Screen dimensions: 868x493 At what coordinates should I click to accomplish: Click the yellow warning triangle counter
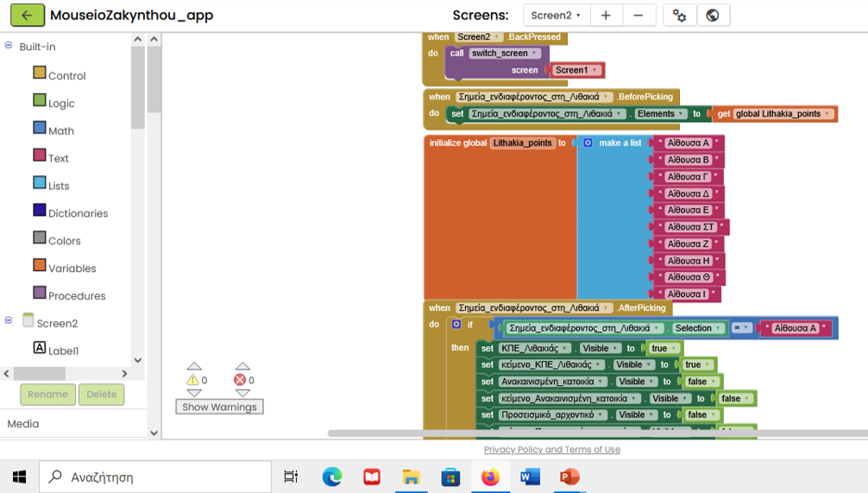pyautogui.click(x=193, y=380)
